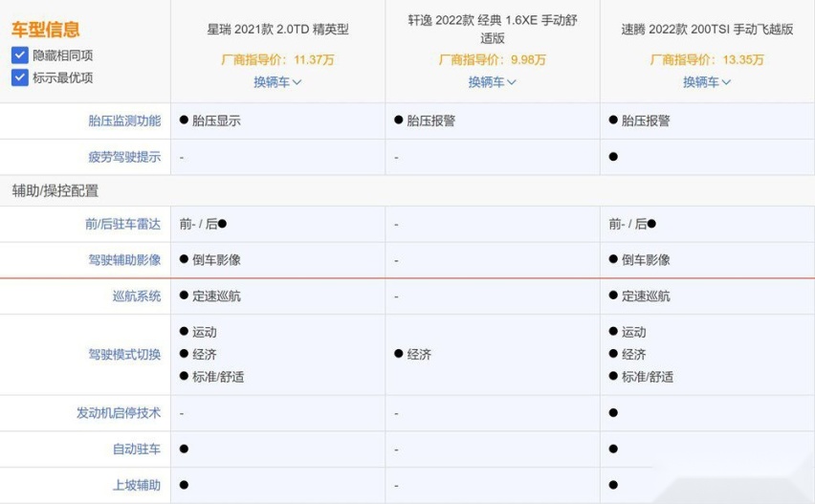
Task: Open the 驾驶模式切换 parameter link
Action: pyautogui.click(x=124, y=355)
